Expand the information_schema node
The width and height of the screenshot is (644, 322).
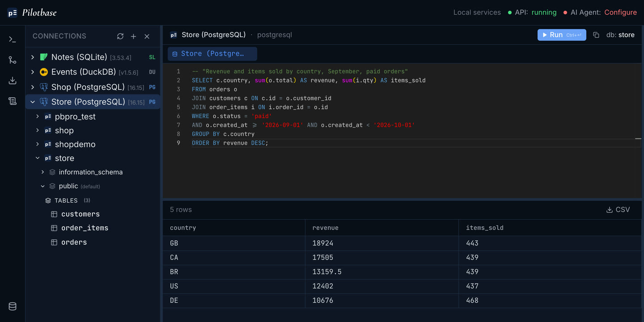click(x=42, y=172)
